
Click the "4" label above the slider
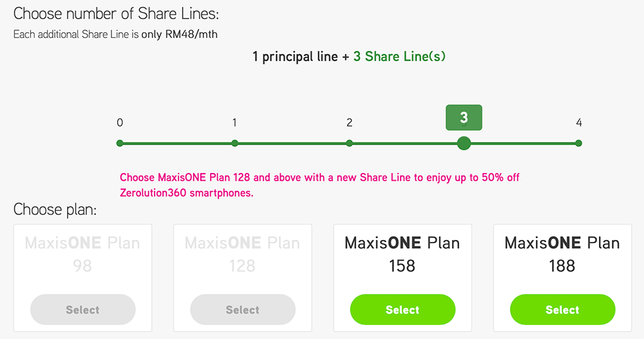click(579, 122)
